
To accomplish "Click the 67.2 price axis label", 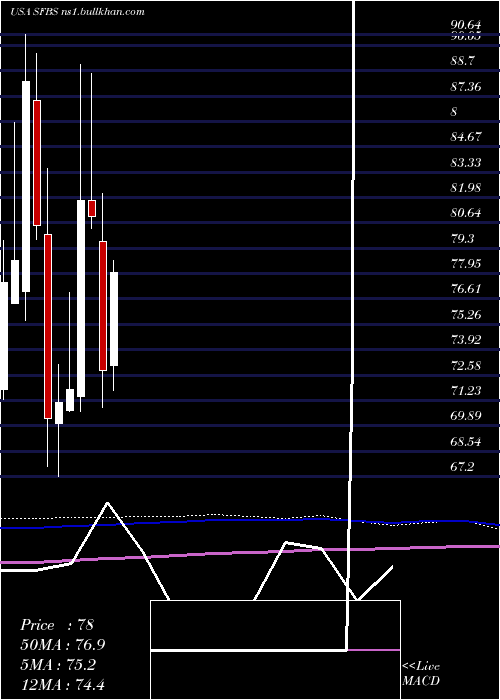I will [x=462, y=467].
